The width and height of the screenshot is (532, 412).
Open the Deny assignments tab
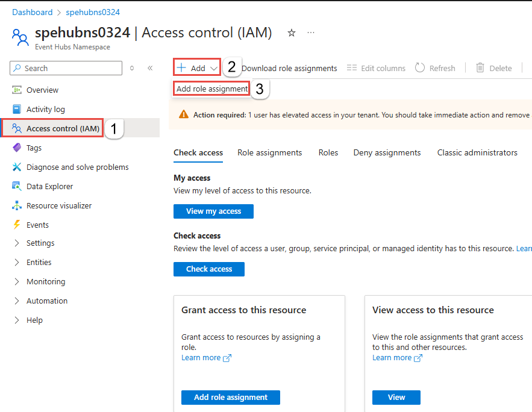tap(387, 152)
